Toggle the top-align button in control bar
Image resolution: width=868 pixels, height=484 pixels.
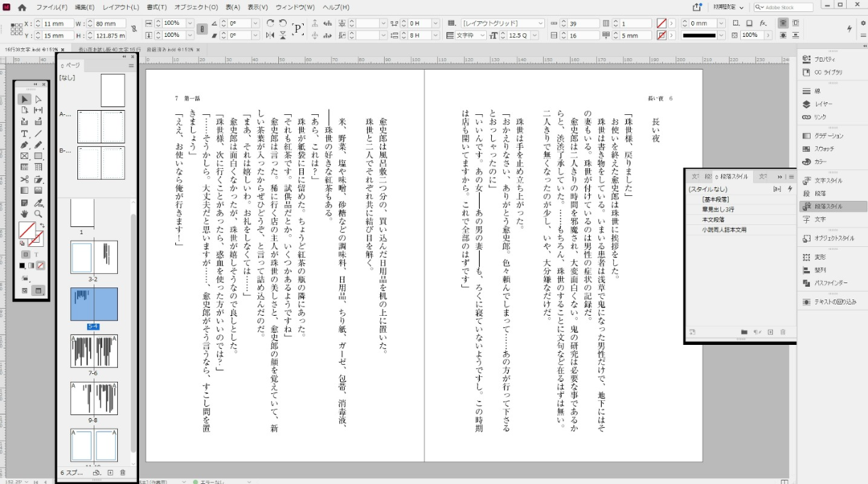(x=783, y=23)
